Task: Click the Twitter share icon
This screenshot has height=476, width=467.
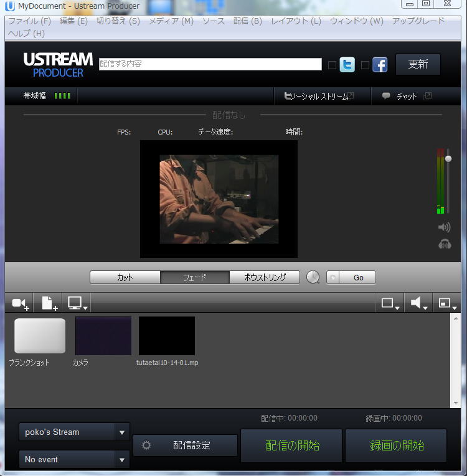Action: click(347, 64)
